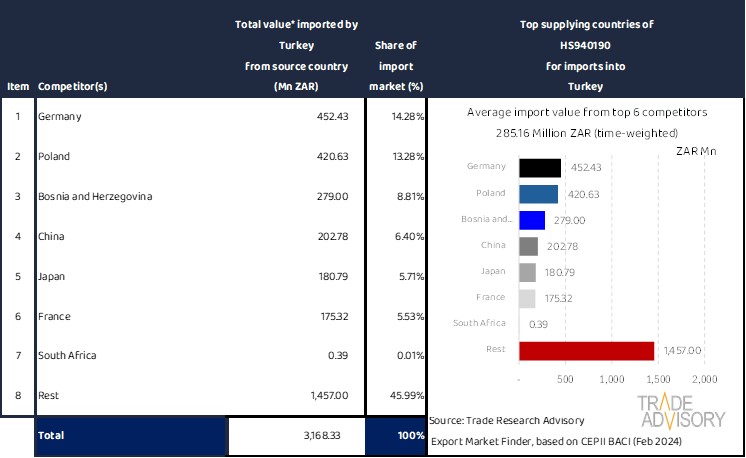This screenshot has width=746, height=458.
Task: Select the 3,168.33 total value cell
Action: (322, 436)
